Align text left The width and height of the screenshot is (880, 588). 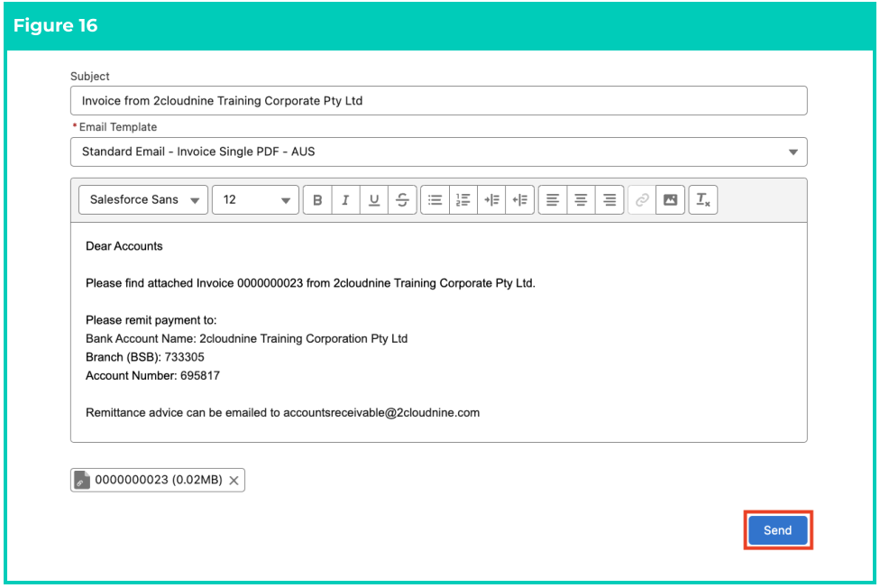(553, 200)
